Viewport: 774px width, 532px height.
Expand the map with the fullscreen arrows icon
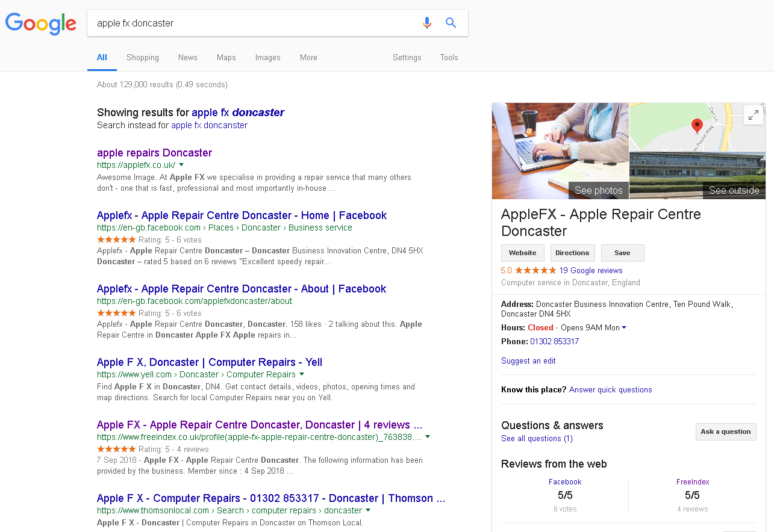(754, 116)
